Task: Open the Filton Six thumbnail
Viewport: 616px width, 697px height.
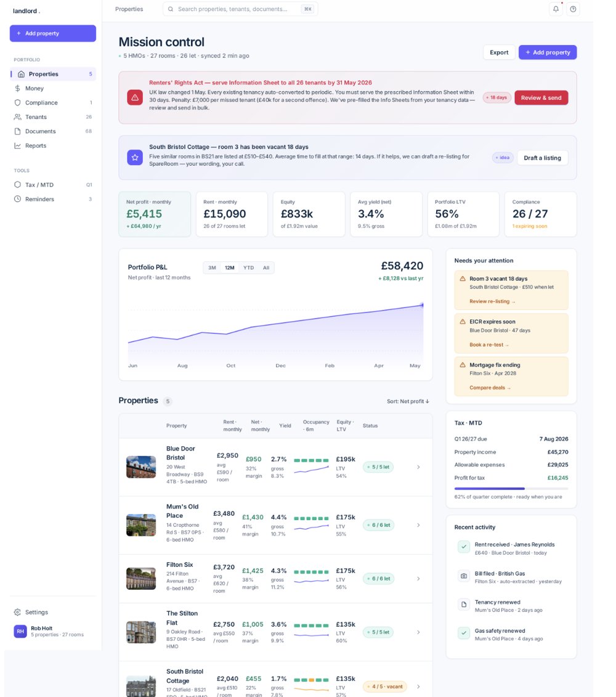Action: click(x=141, y=579)
